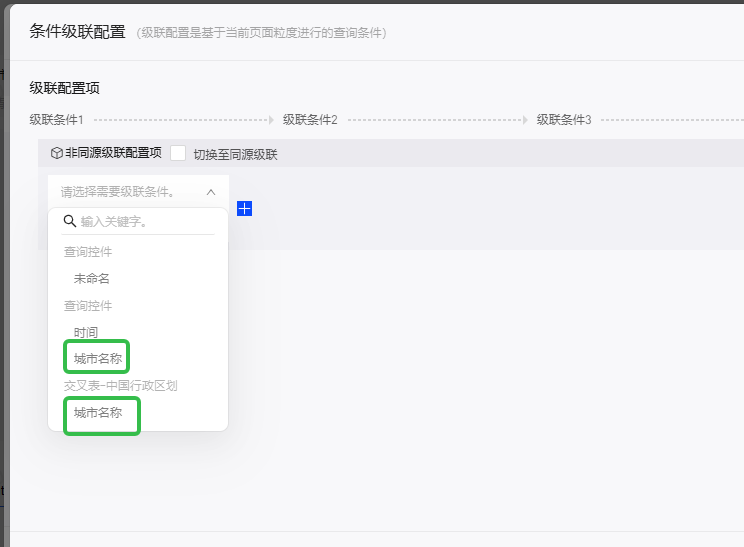Image resolution: width=744 pixels, height=547 pixels.
Task: Select 城市名称 under the 查询控件 group
Action: 97,358
